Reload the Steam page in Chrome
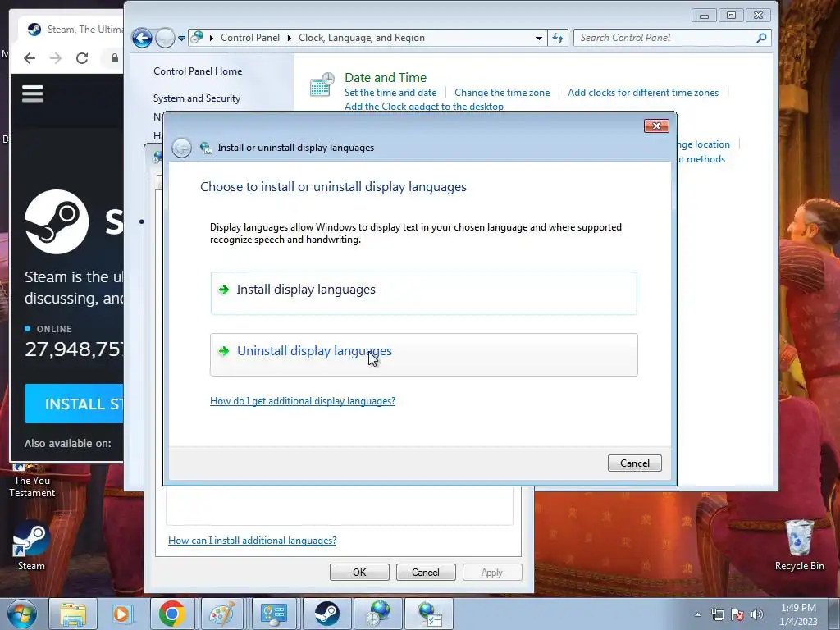 tap(82, 58)
